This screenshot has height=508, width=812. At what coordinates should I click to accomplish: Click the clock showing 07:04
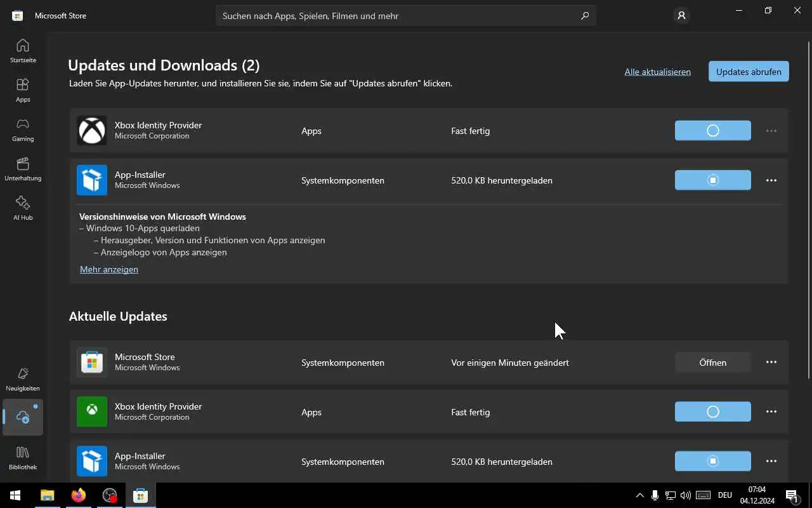[x=757, y=490]
